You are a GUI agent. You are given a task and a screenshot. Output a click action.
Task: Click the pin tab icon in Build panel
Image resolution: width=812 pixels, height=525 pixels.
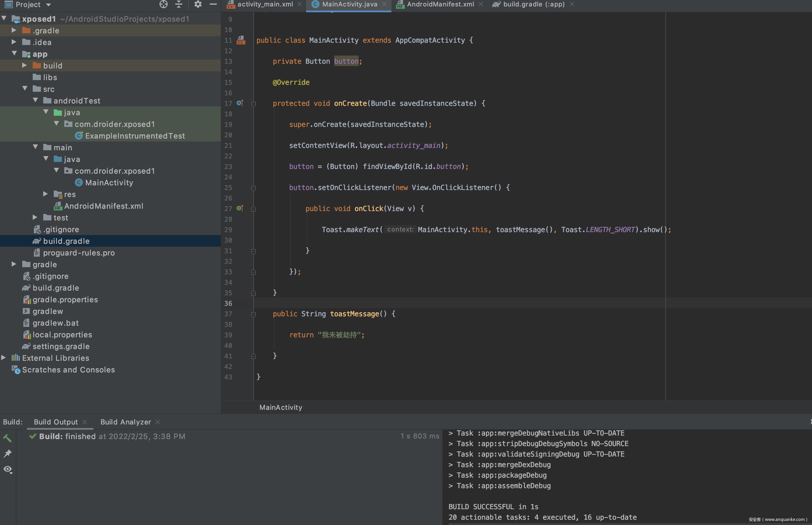[8, 453]
